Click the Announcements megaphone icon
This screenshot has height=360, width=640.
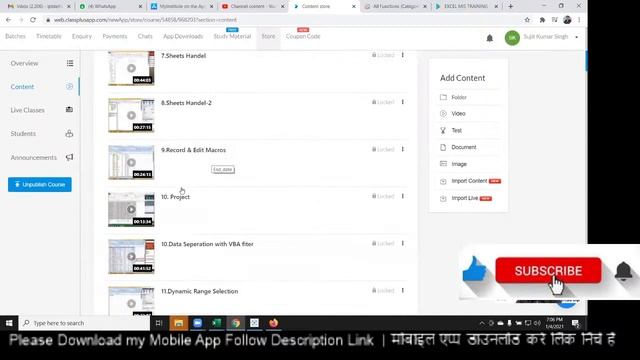(x=69, y=157)
